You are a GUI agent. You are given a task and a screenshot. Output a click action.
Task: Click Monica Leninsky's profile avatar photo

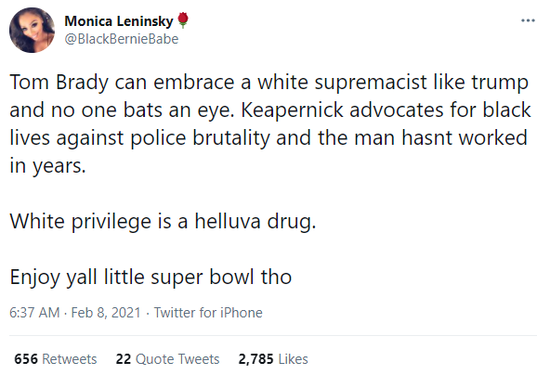pyautogui.click(x=32, y=30)
